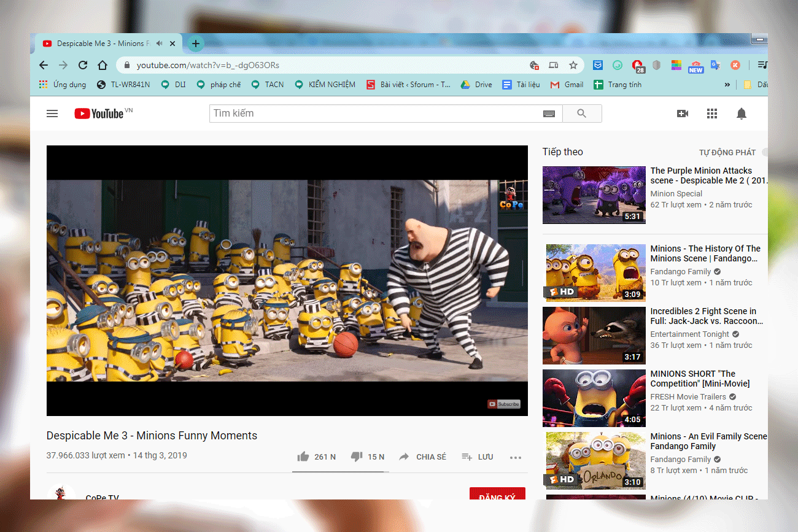The height and width of the screenshot is (532, 798).
Task: Click the orange K extension icon
Action: [735, 65]
